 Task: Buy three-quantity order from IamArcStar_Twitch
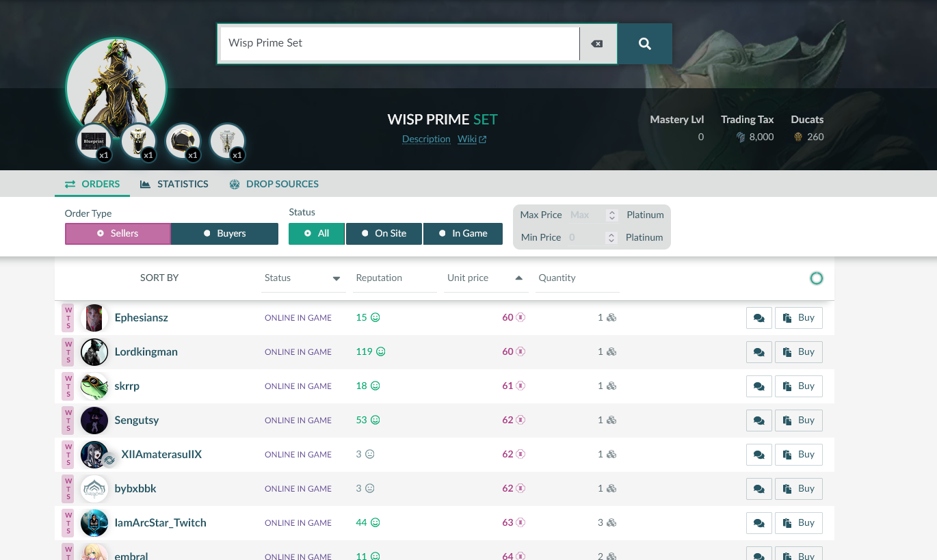[x=799, y=523]
